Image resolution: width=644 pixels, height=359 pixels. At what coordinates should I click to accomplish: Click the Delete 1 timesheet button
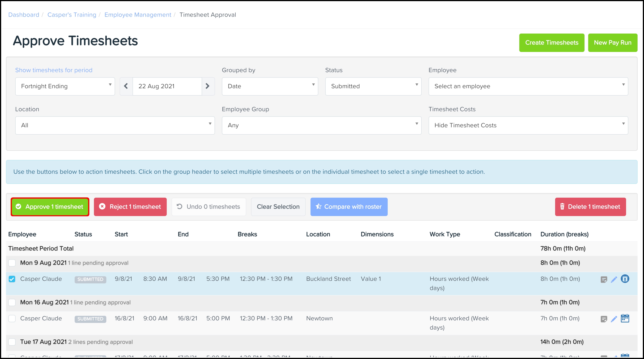pyautogui.click(x=590, y=207)
